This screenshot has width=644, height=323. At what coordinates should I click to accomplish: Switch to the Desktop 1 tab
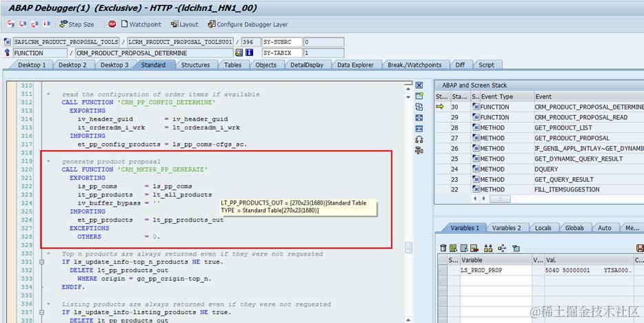coord(32,65)
